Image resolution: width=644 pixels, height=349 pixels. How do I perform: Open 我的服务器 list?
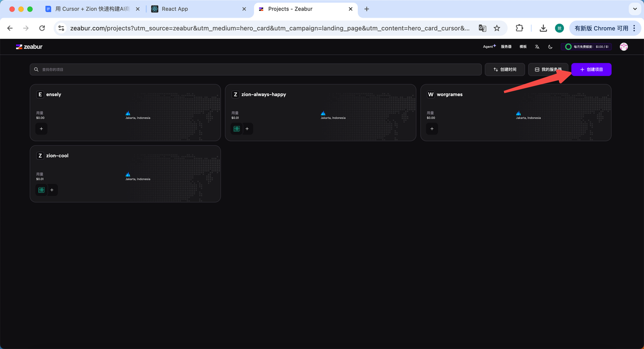(548, 69)
